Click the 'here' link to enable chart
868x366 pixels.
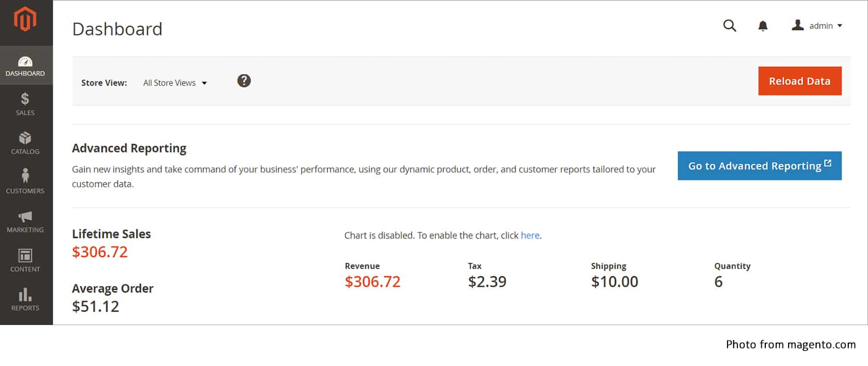tap(530, 235)
